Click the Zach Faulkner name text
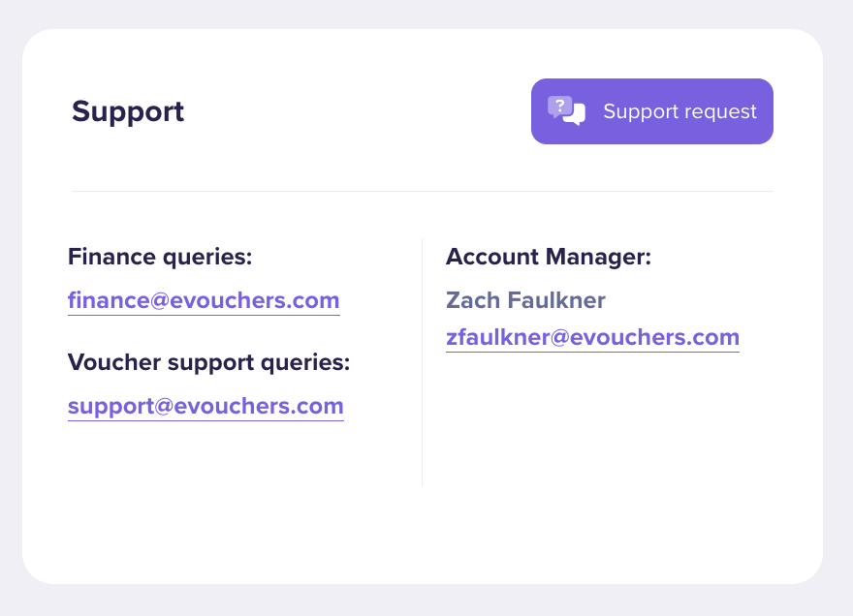The image size is (853, 616). [525, 300]
